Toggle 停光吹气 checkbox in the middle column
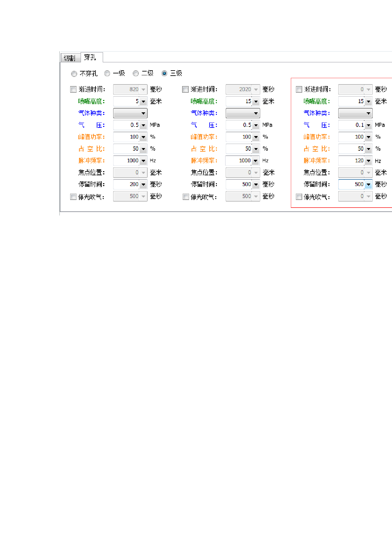 pos(186,197)
